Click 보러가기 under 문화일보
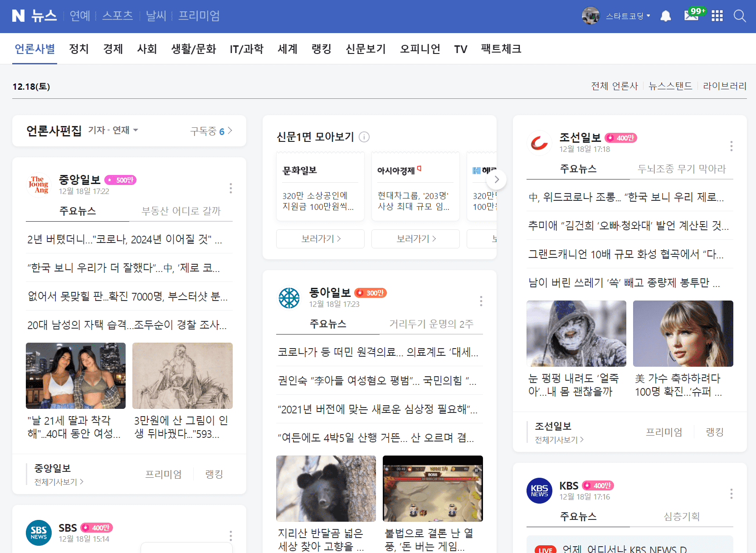This screenshot has width=756, height=553. tap(321, 238)
